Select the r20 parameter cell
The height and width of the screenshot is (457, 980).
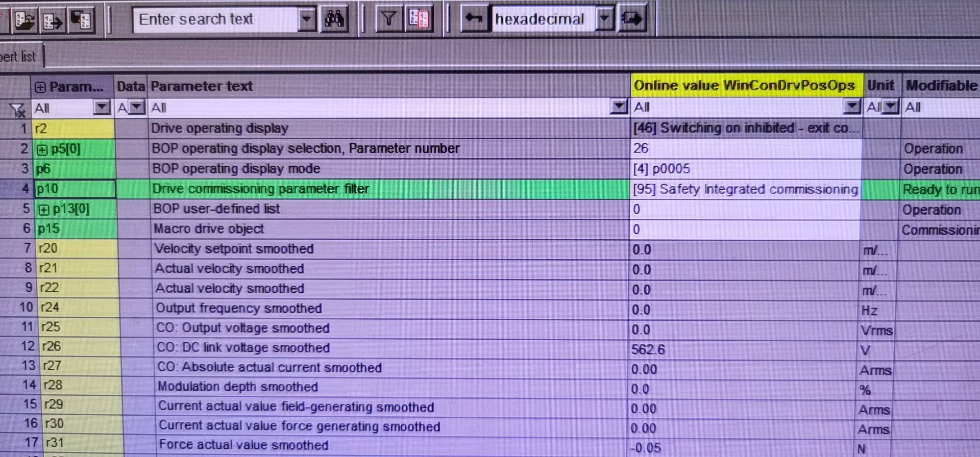point(78,248)
